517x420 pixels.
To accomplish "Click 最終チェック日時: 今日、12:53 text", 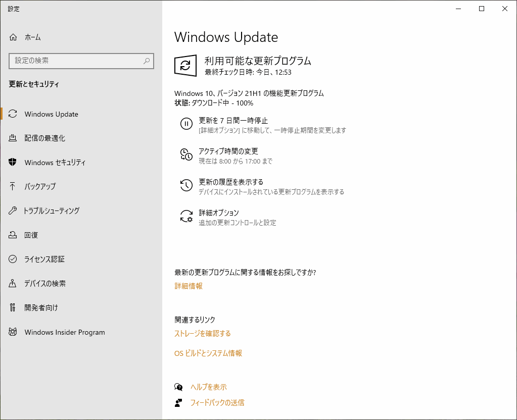I will pyautogui.click(x=248, y=72).
